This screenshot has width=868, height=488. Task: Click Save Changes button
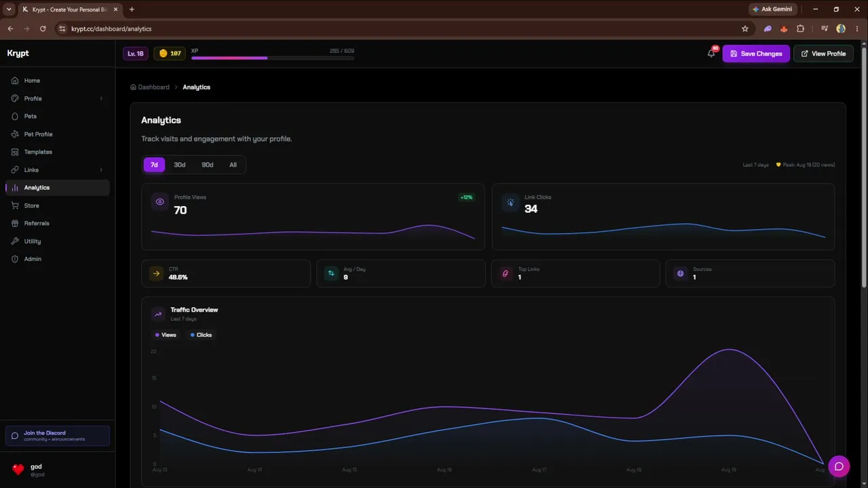pyautogui.click(x=756, y=54)
